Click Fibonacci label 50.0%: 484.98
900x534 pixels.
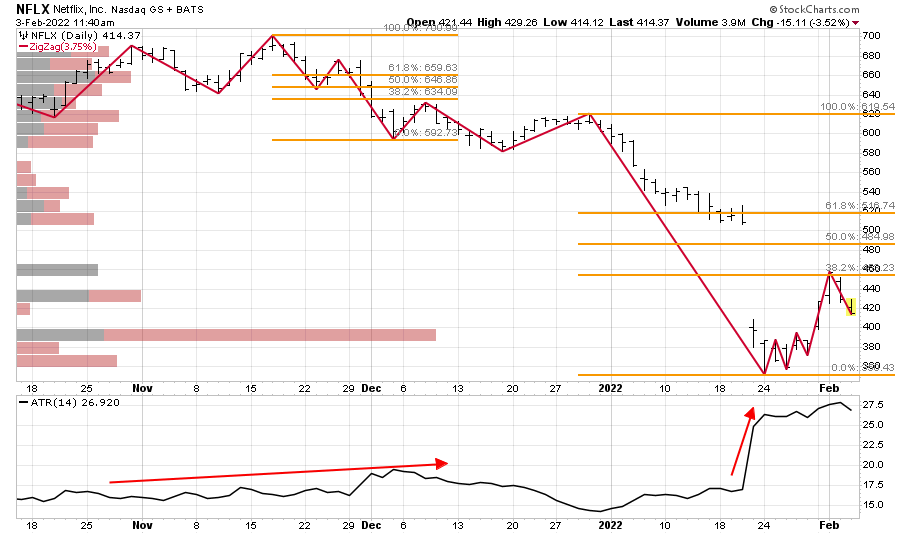[859, 237]
